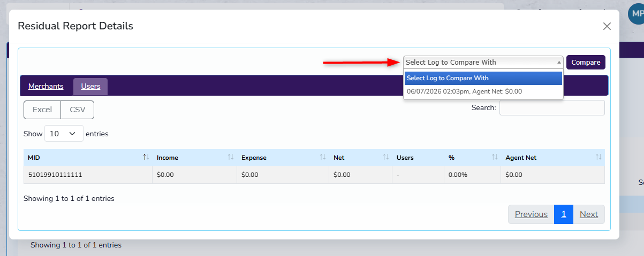
Task: Select page 1 in pagination
Action: coord(564,214)
